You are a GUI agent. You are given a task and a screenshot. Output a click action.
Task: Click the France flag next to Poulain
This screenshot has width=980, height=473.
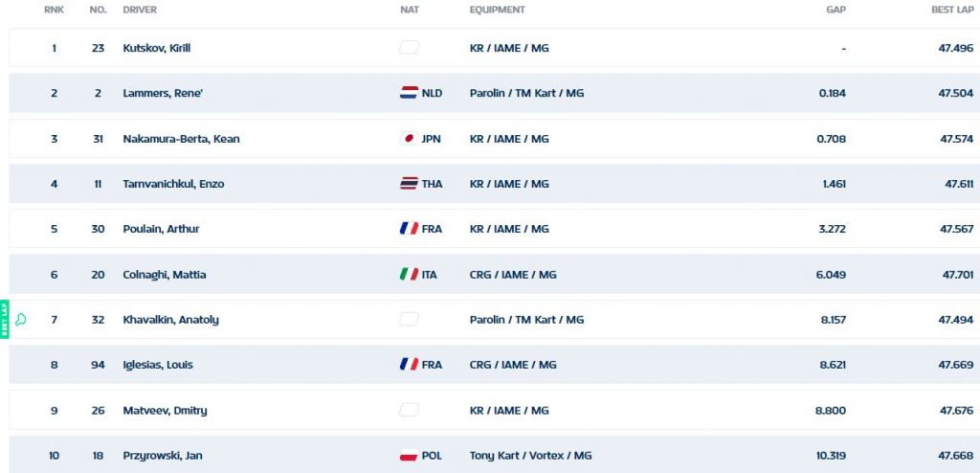[x=409, y=229]
